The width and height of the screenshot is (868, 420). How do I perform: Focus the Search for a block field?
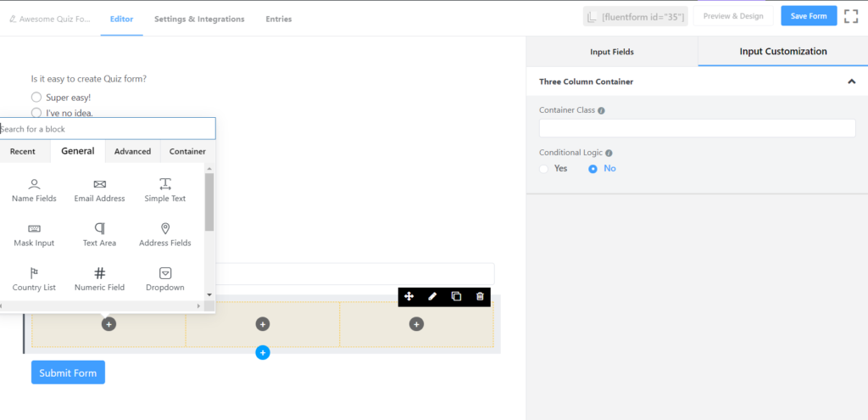(x=108, y=129)
